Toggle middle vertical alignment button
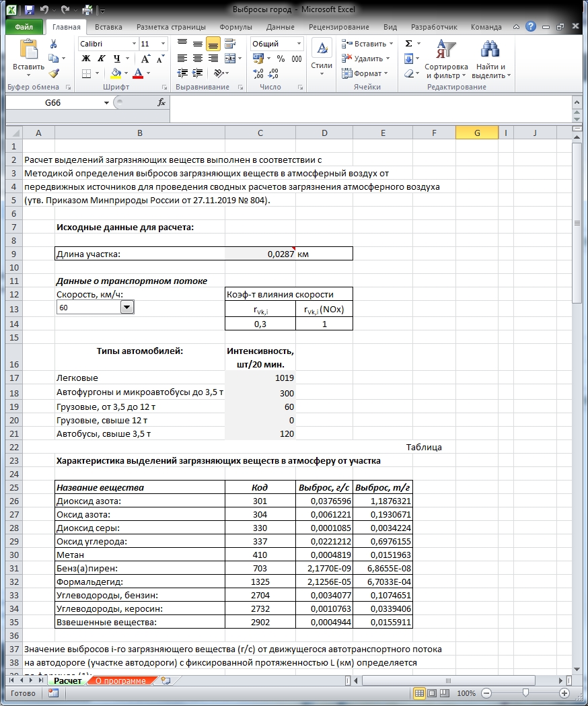588x706 pixels. pos(198,44)
